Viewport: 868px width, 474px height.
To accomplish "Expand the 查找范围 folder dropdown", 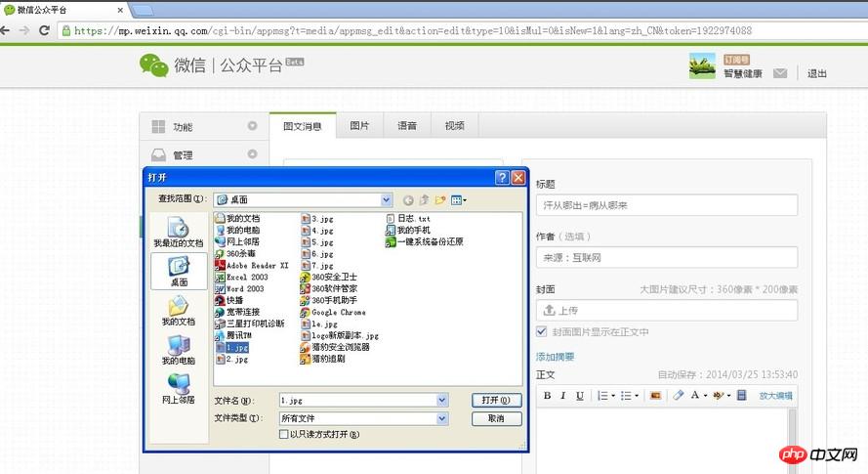I will point(387,199).
